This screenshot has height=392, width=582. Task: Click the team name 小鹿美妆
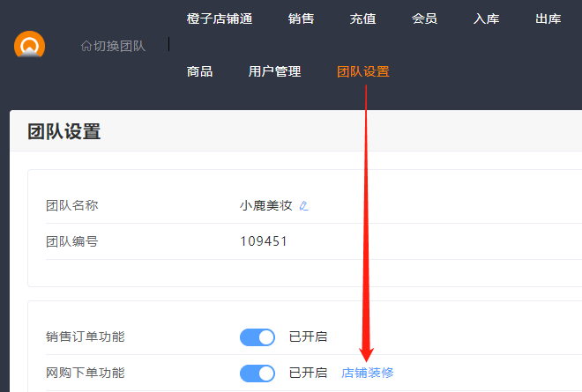(x=266, y=205)
